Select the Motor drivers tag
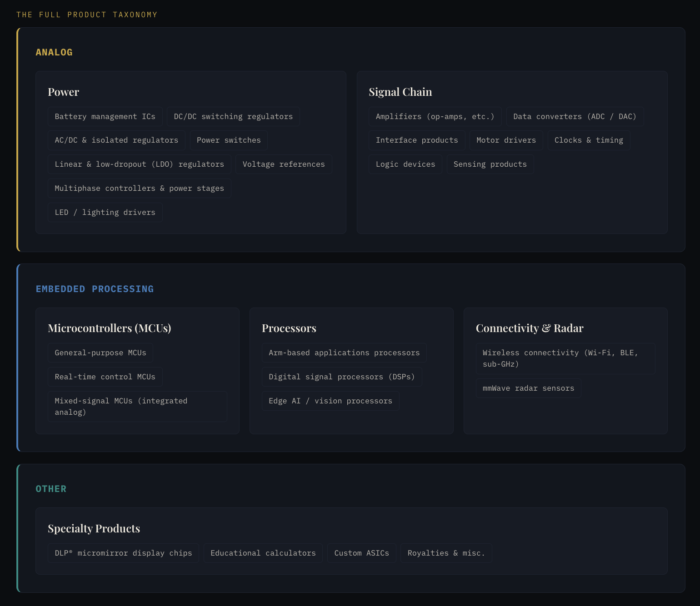Screen dimensions: 700x606 click(506, 140)
